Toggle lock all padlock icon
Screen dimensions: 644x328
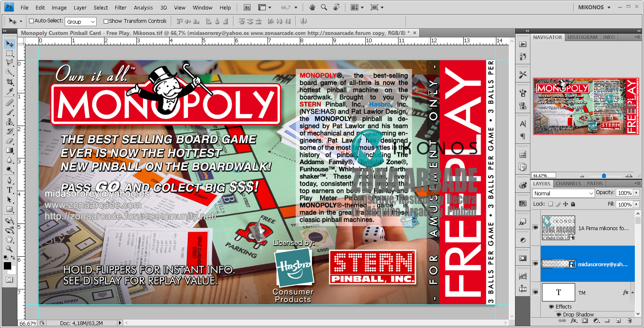[573, 204]
